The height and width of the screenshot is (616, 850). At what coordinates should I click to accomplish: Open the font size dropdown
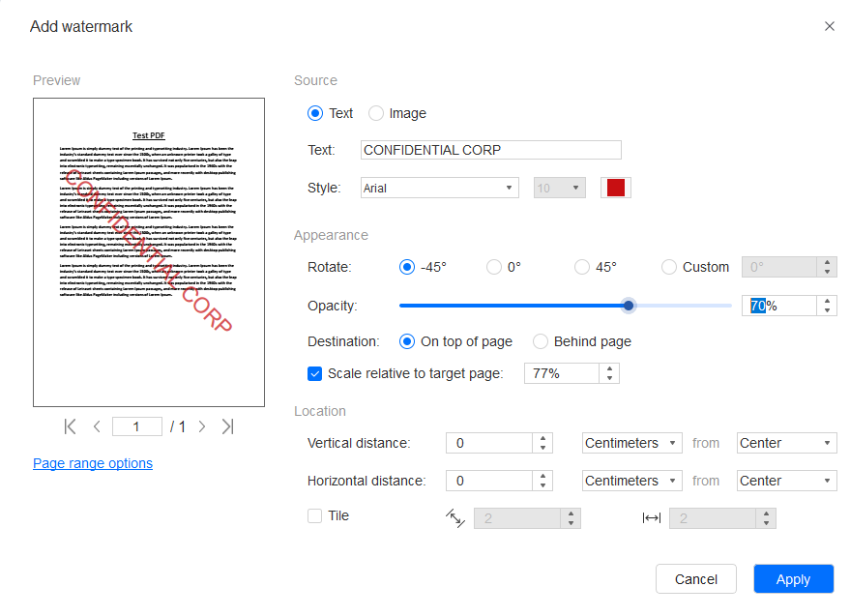(559, 188)
